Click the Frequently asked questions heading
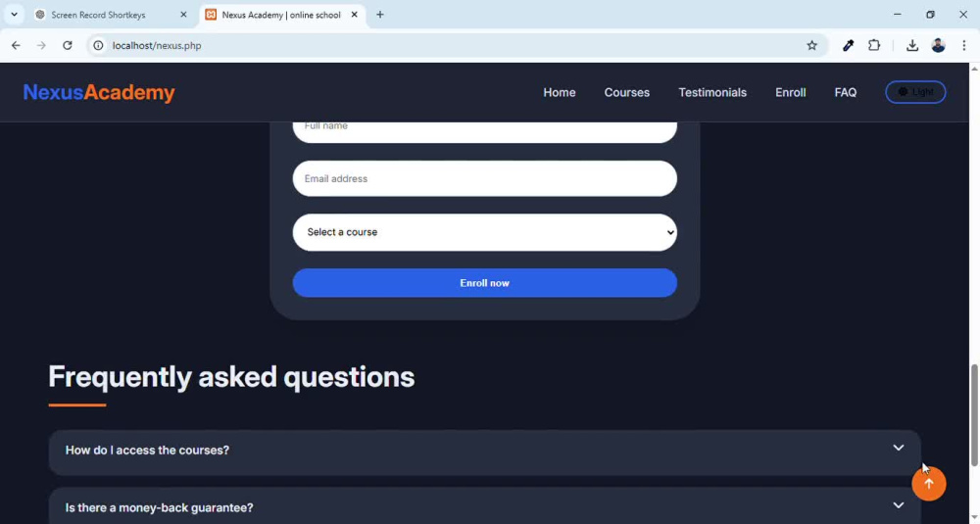 point(231,377)
